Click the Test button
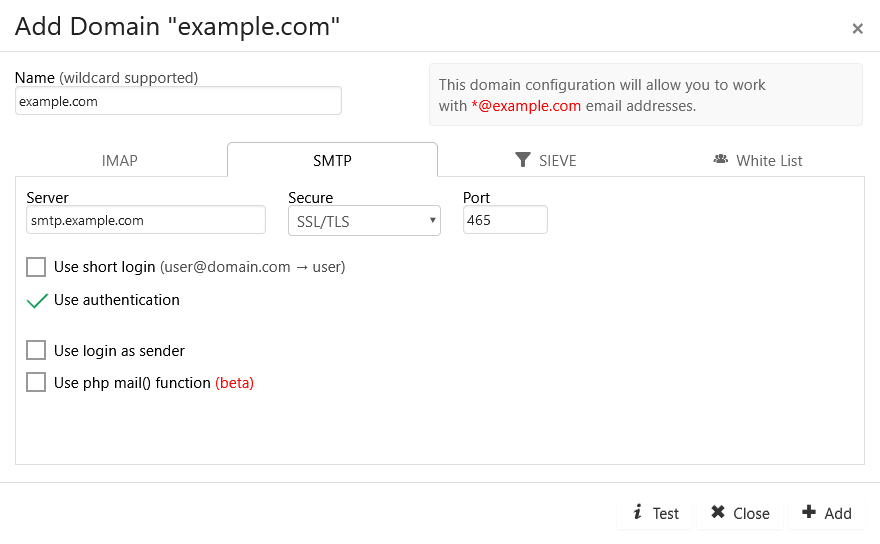880x544 pixels. pyautogui.click(x=655, y=513)
